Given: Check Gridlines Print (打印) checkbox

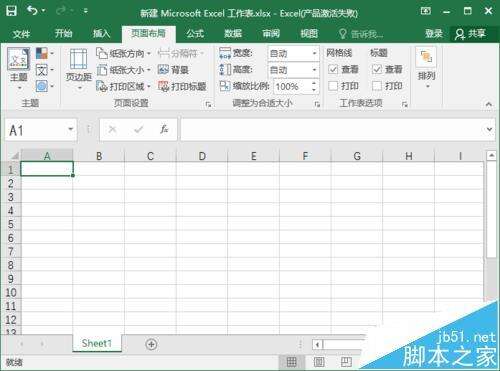Looking at the screenshot, I should pos(333,86).
